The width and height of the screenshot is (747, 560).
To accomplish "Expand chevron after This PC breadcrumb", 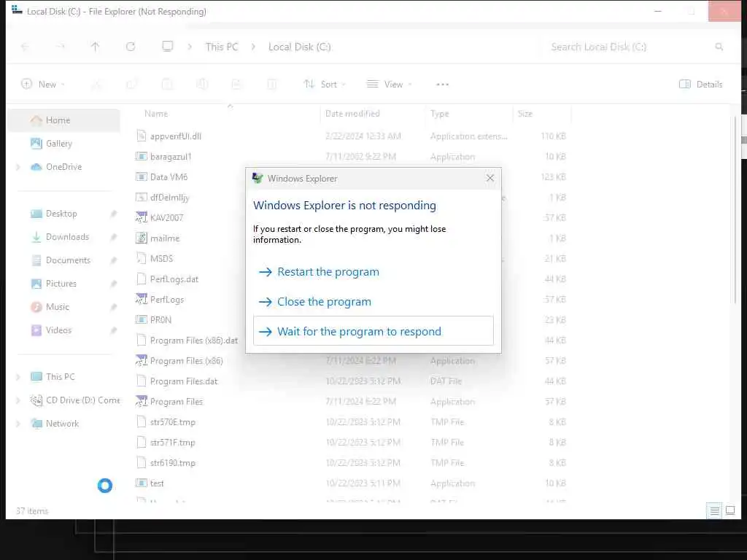I will coord(253,47).
